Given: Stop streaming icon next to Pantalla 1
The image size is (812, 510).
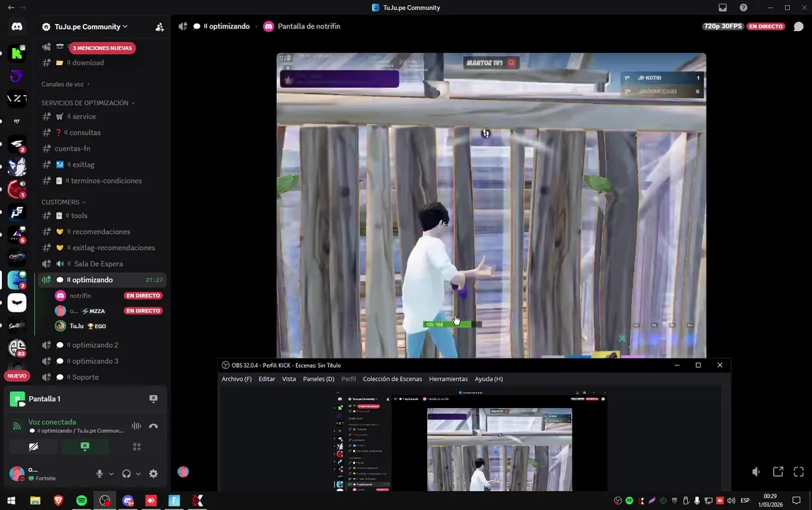Looking at the screenshot, I should 153,399.
